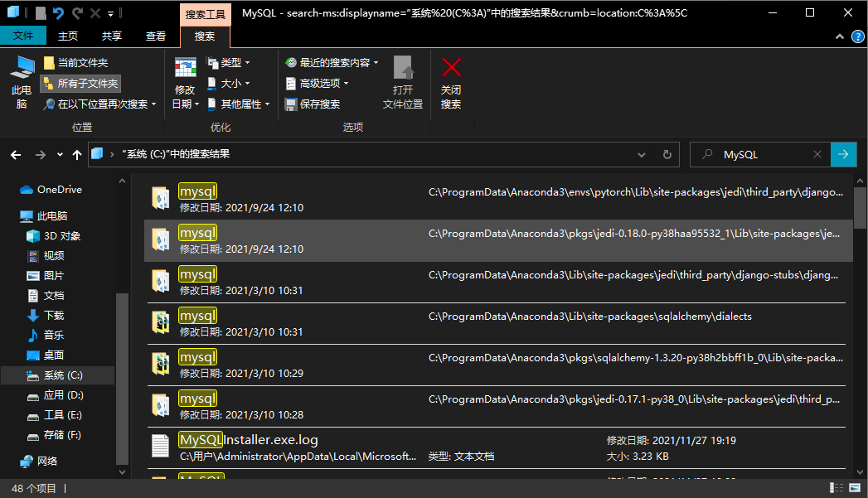Select MySQLInstaller.exe.log file
Image resolution: width=868 pixels, height=498 pixels.
pos(497,448)
